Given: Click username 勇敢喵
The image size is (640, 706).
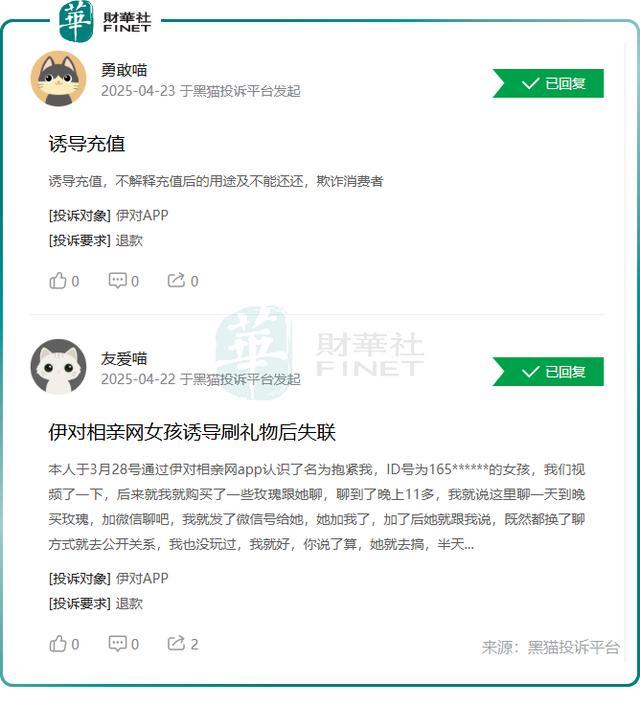Looking at the screenshot, I should [x=124, y=70].
